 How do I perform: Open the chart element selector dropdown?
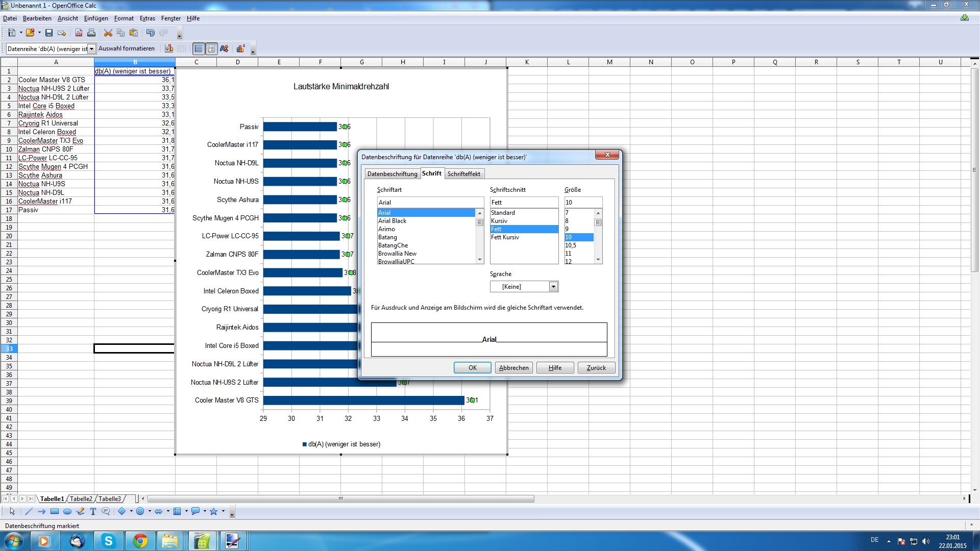tap(92, 49)
